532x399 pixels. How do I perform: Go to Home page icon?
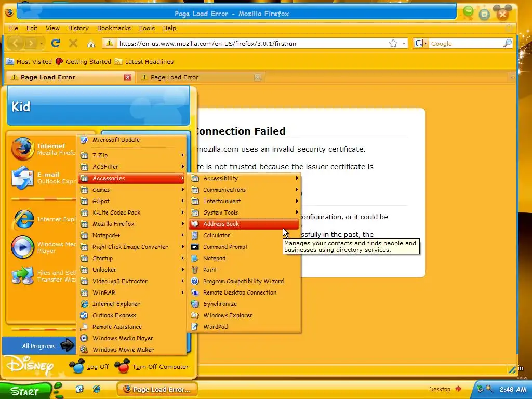click(x=90, y=44)
